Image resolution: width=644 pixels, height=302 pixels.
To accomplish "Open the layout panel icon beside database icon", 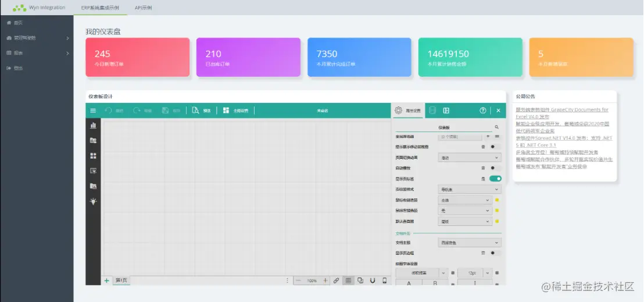I will pyautogui.click(x=446, y=110).
